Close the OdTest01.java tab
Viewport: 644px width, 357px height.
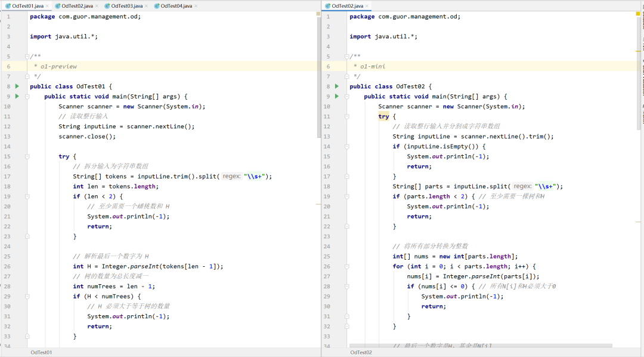click(47, 6)
